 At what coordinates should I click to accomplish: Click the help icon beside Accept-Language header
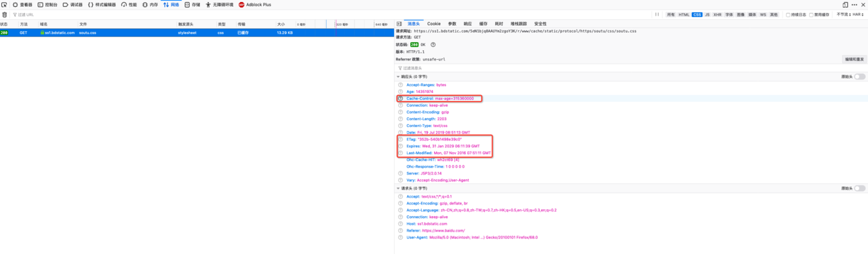[401, 210]
